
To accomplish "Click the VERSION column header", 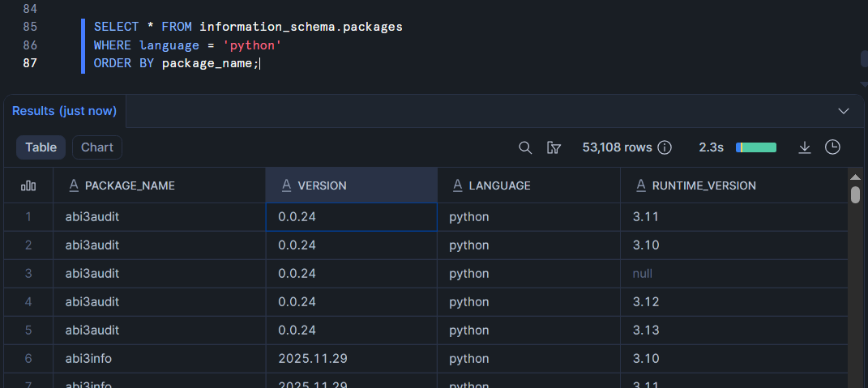I will point(322,185).
